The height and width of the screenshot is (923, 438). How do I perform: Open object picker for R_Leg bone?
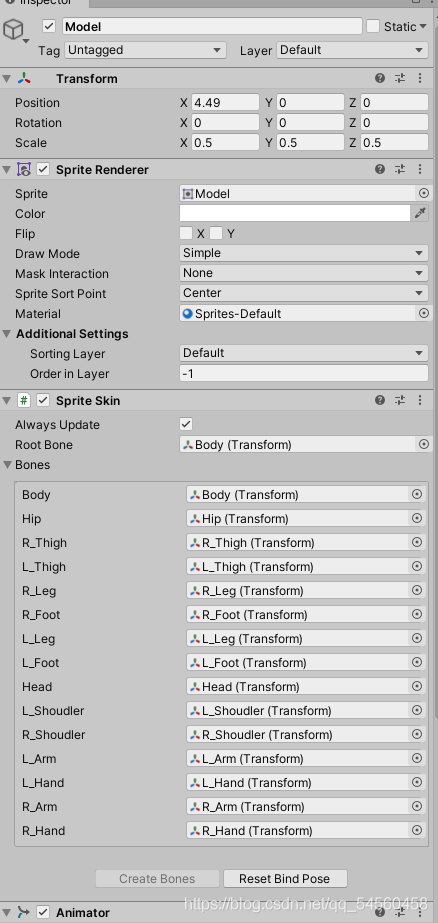pos(417,590)
